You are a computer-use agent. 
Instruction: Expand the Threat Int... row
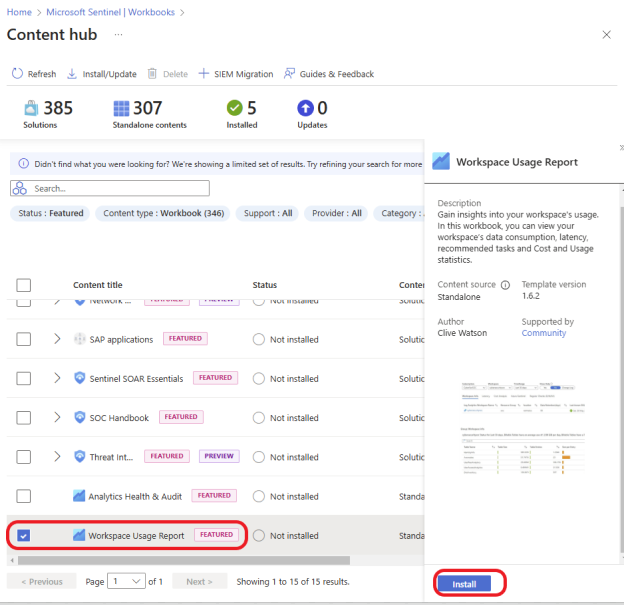coord(57,456)
